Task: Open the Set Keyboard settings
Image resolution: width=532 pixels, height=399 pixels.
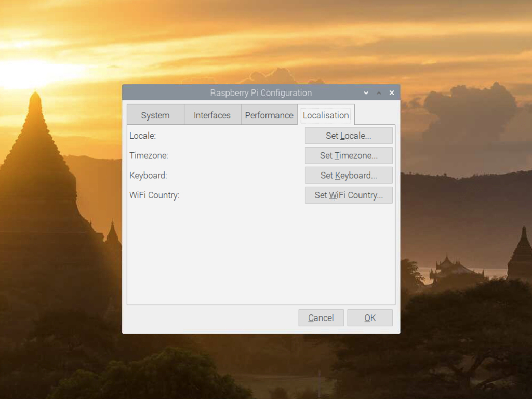Action: [x=349, y=175]
